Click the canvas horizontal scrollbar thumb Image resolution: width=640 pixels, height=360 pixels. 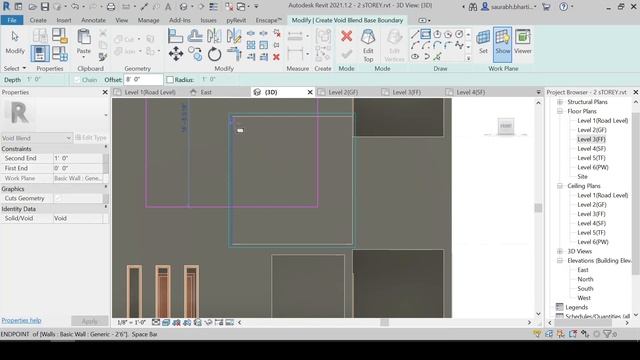[384, 322]
